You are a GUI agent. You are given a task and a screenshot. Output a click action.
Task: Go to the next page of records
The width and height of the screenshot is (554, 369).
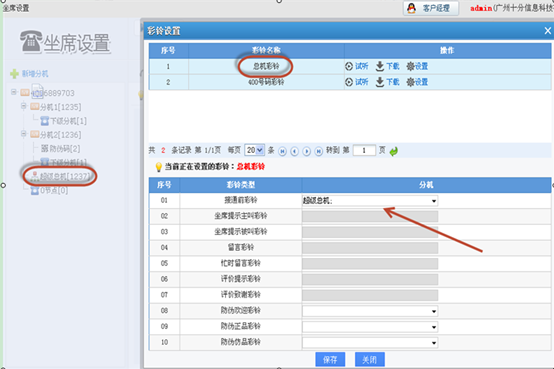pyautogui.click(x=306, y=151)
